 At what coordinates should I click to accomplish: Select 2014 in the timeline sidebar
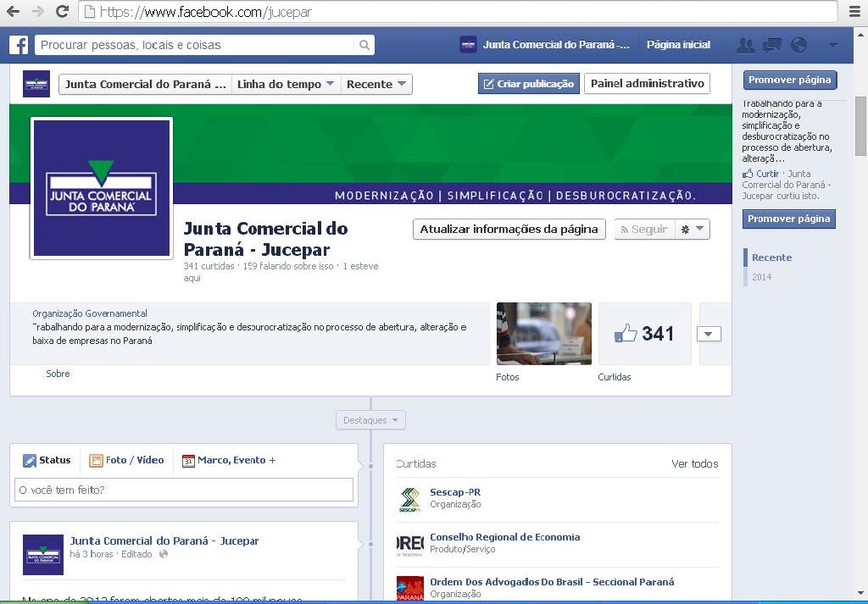(762, 277)
